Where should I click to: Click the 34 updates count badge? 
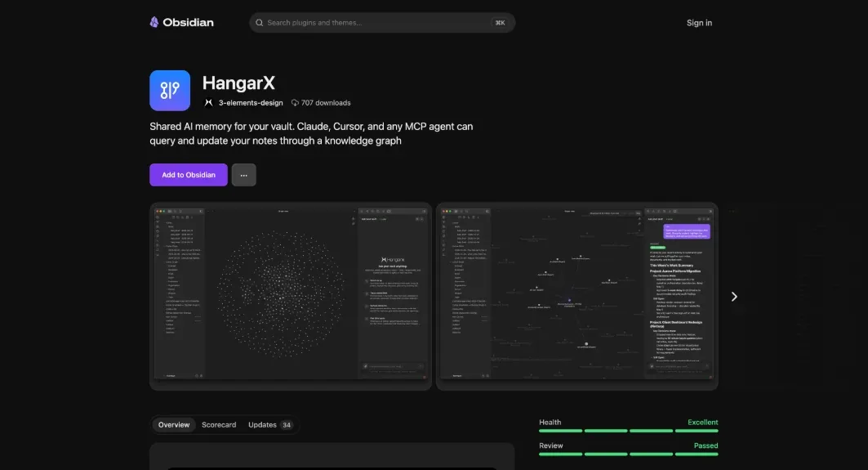point(286,425)
